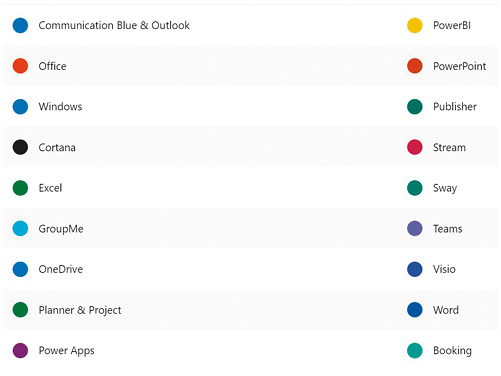The height and width of the screenshot is (376, 501).
Task: Click the green Excel color dot
Action: [x=20, y=188]
